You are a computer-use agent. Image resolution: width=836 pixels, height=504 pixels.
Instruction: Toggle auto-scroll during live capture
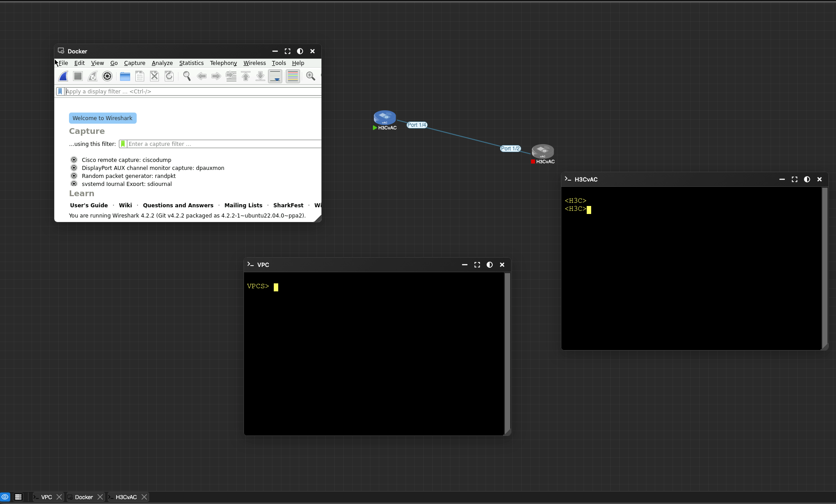tap(275, 76)
